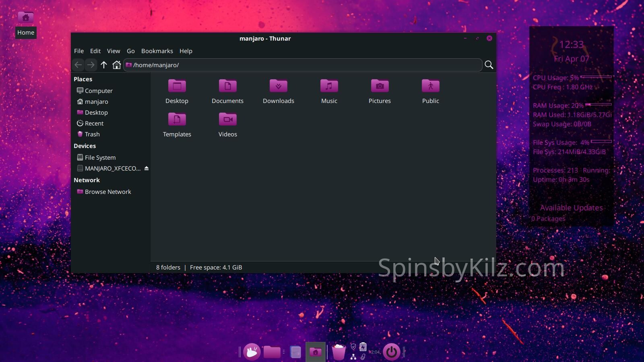
Task: Click the power button in the dock
Action: coord(391,352)
